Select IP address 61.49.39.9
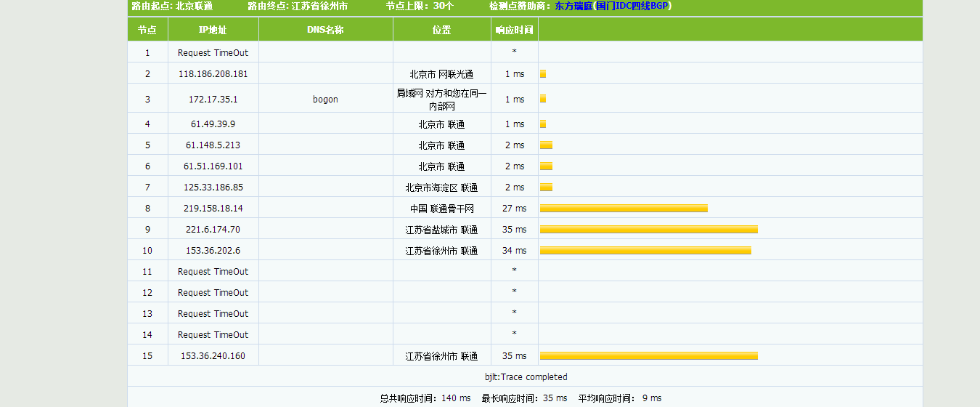 [213, 124]
